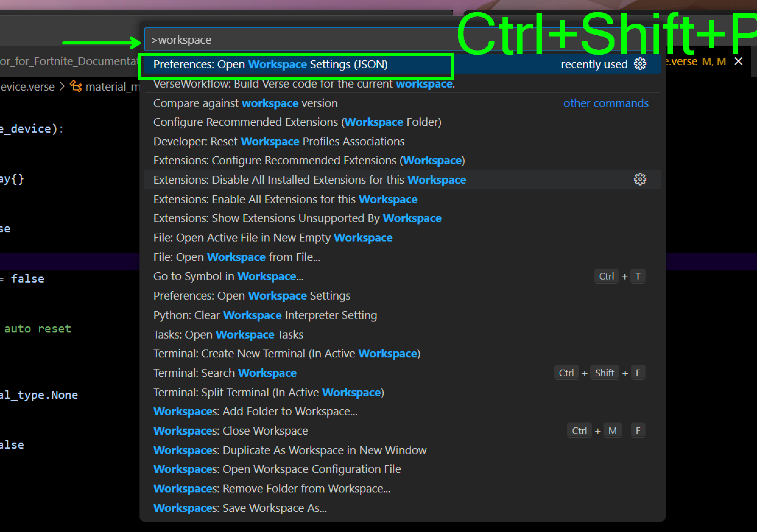This screenshot has height=532, width=757.
Task: Switch to the Fortnite_Documentat editor tab
Action: point(69,61)
